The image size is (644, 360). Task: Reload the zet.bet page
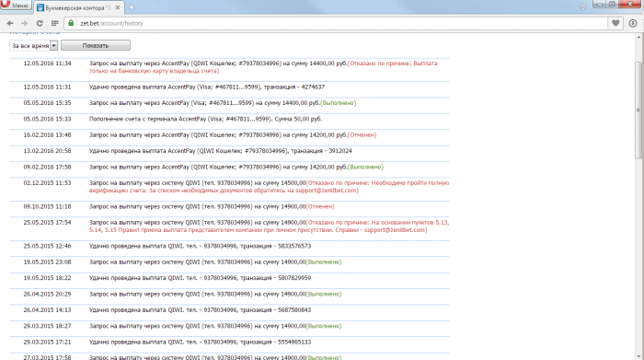coord(40,23)
